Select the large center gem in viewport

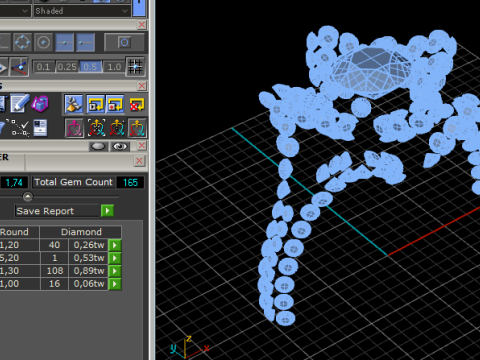373,72
